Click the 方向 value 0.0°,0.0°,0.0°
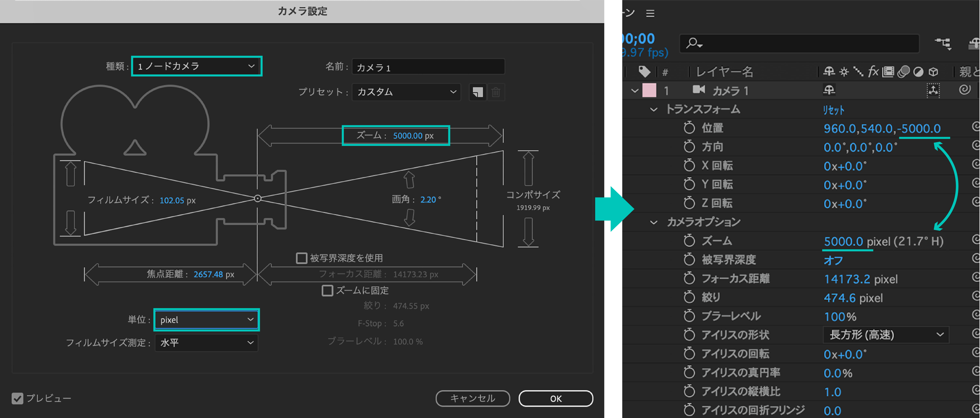This screenshot has width=980, height=418. (860, 147)
